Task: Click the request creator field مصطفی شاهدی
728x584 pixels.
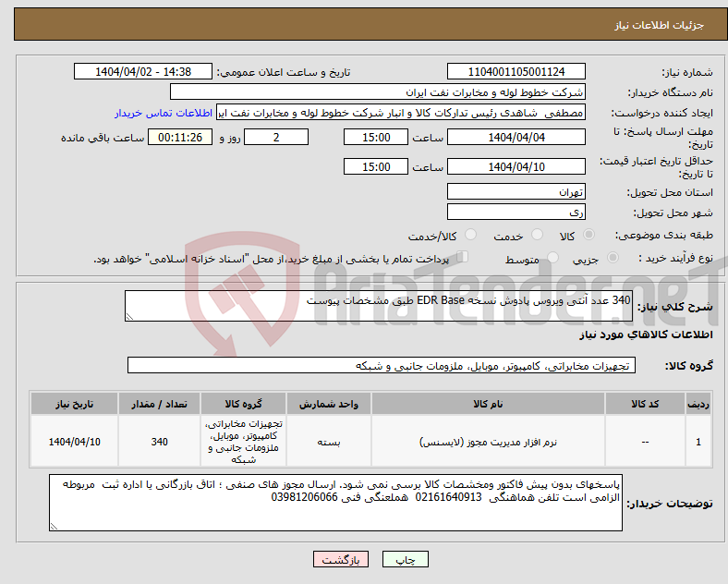Action: tap(401, 113)
